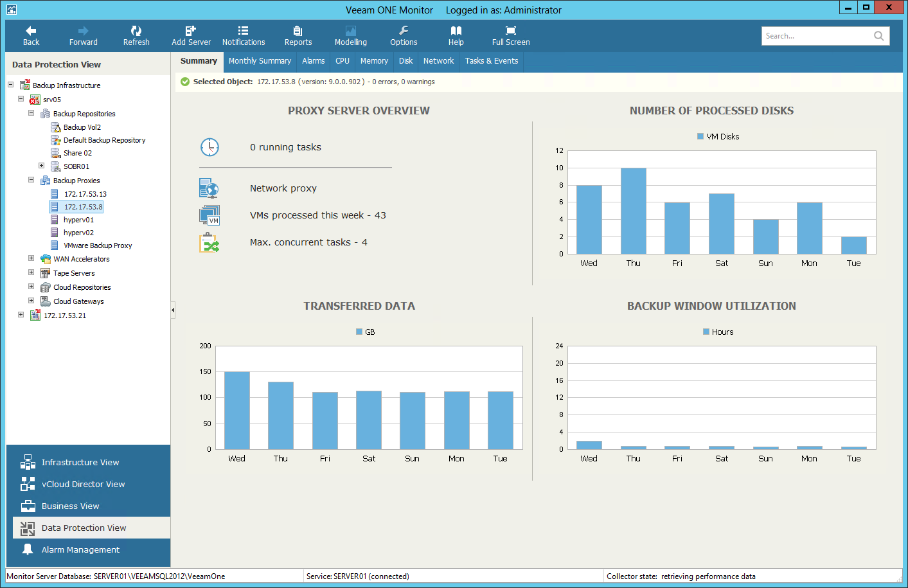This screenshot has width=908, height=588.
Task: Refresh the current view
Action: click(136, 36)
